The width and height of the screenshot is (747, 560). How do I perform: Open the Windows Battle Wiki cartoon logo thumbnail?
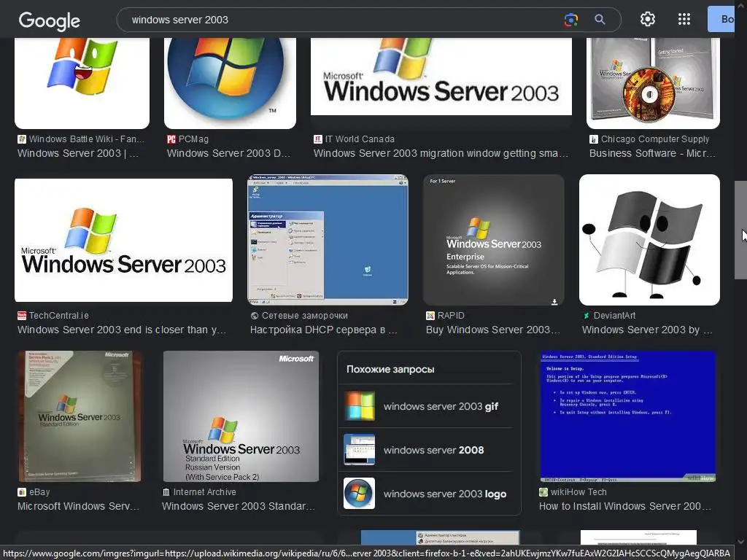tap(82, 83)
